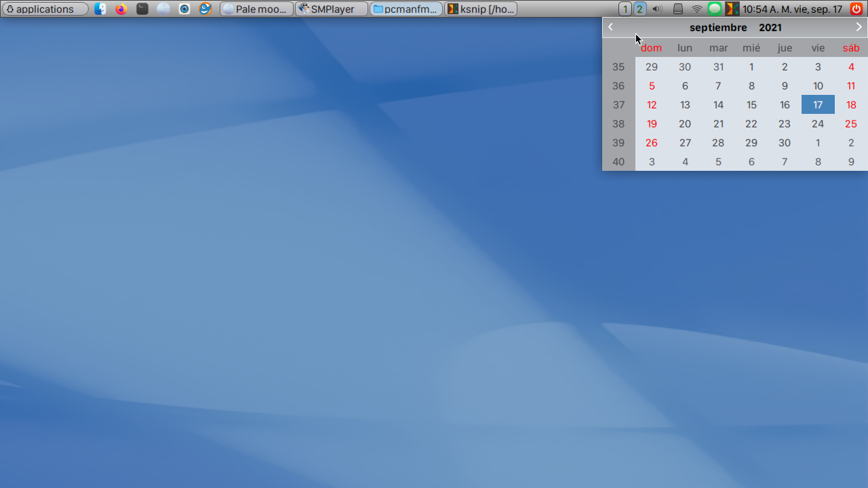Select domingo 26 in calendar
This screenshot has height=488, width=868.
point(652,142)
